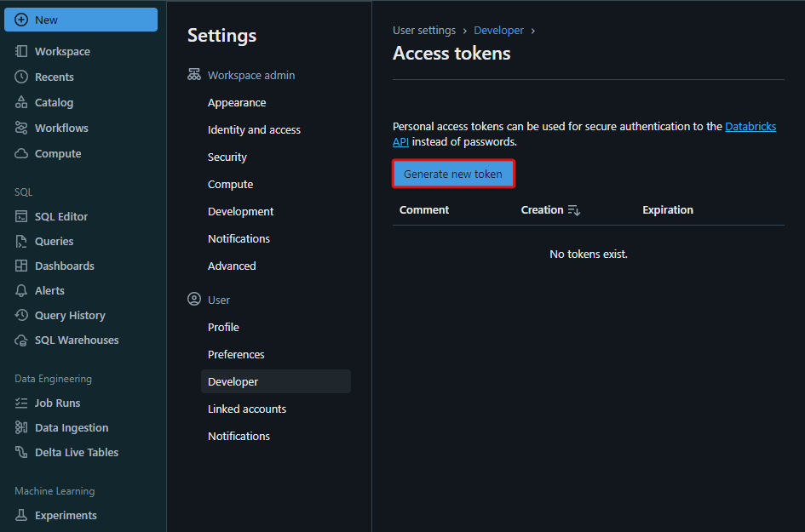Open Recents via the clock icon
The height and width of the screenshot is (532, 805).
click(21, 77)
